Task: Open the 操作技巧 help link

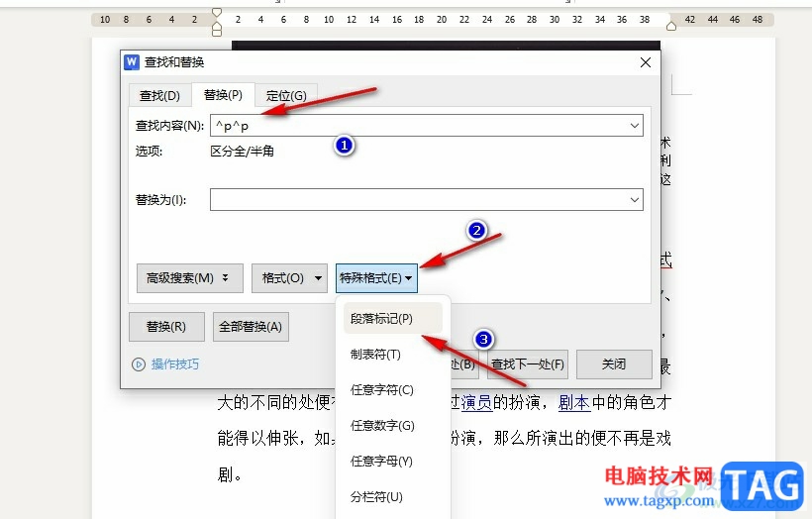Action: point(175,364)
